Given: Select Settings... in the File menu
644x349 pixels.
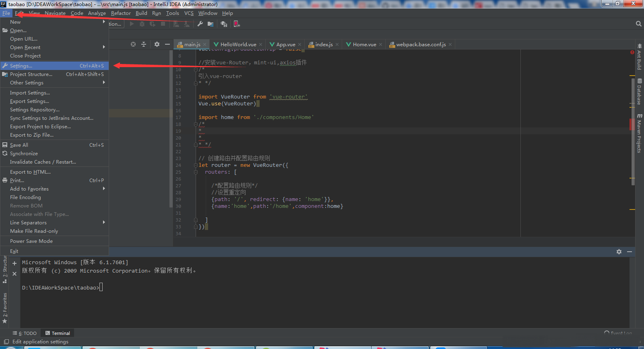Looking at the screenshot, I should point(21,66).
